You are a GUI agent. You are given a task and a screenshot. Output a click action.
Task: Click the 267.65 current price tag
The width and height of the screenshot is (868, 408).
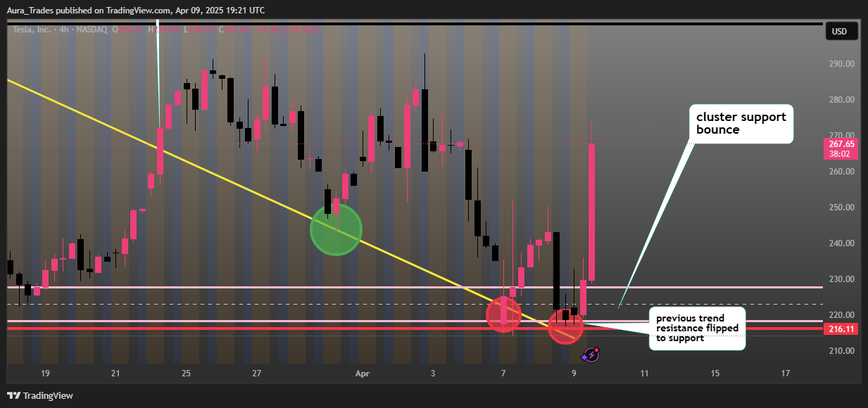pyautogui.click(x=841, y=144)
